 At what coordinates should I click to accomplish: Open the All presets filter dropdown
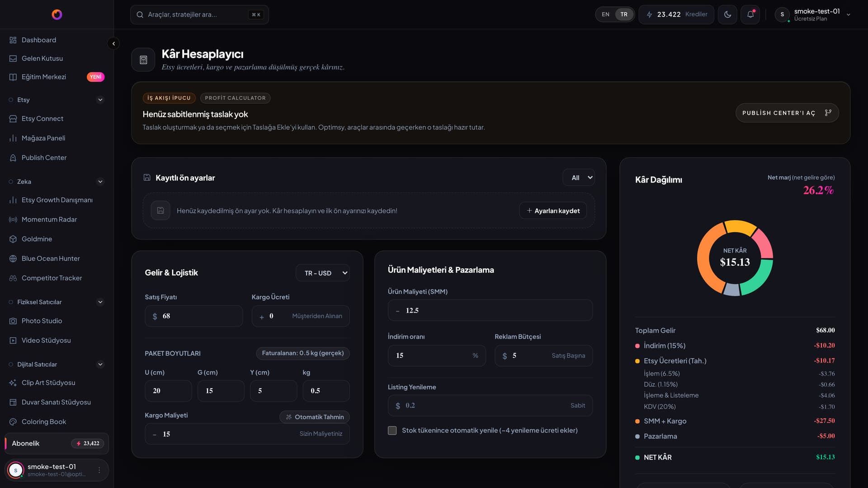(x=579, y=178)
